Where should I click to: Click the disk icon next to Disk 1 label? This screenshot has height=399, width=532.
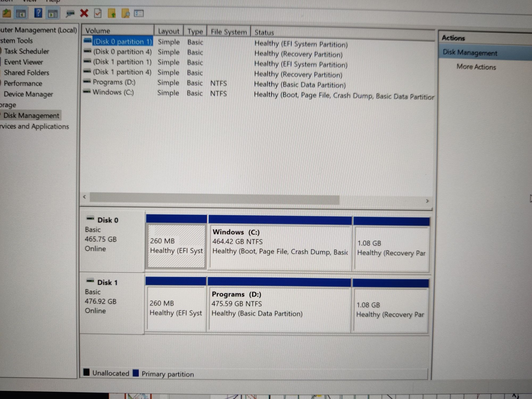(x=90, y=281)
